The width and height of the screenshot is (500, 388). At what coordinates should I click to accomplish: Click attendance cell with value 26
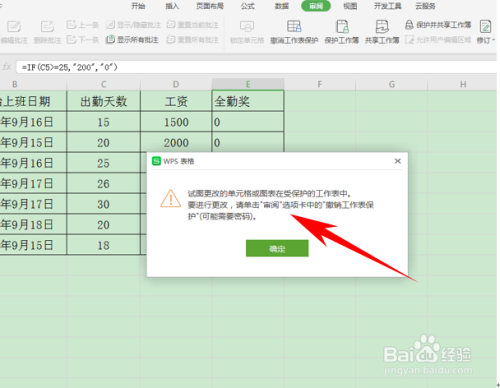pos(104,183)
